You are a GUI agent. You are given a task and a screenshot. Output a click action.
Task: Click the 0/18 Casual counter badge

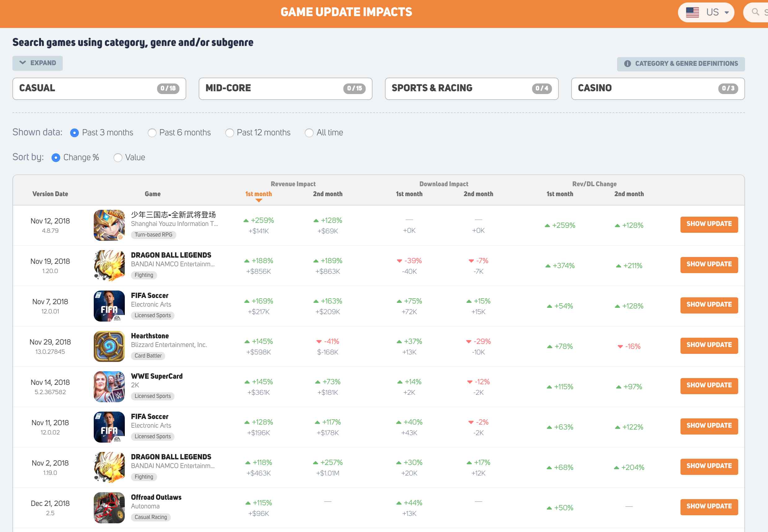point(168,89)
